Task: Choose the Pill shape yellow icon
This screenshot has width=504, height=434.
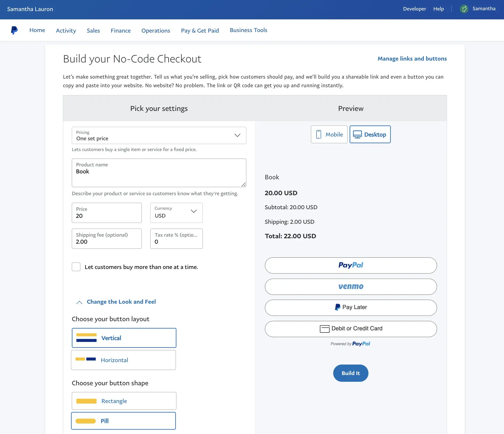Action: pyautogui.click(x=86, y=421)
